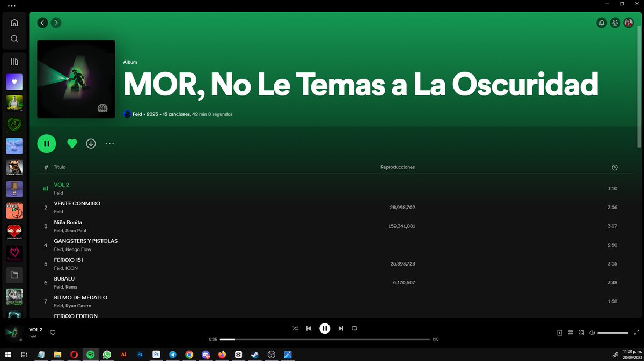Open the app three-dots menu in title bar

tap(12, 5)
